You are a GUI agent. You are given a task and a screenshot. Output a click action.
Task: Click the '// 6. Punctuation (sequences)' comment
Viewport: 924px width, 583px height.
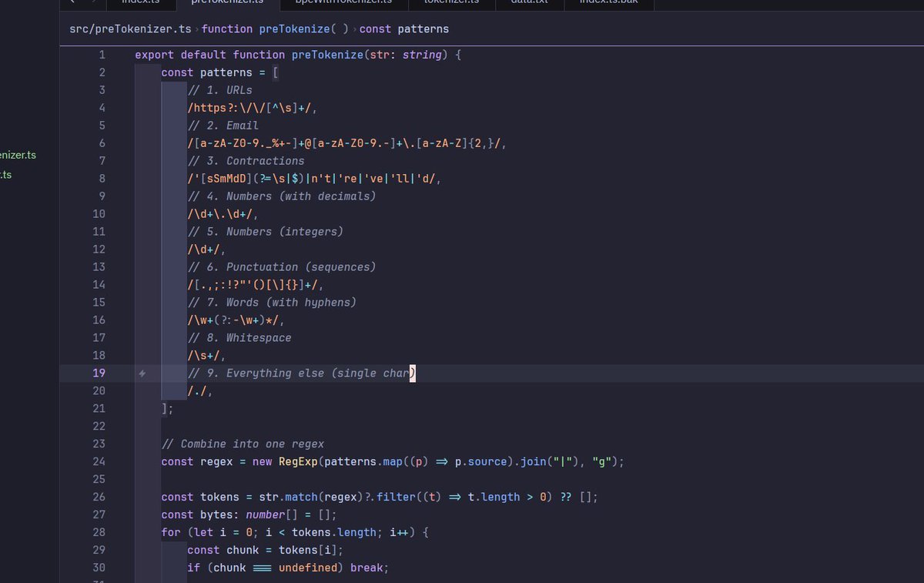tap(281, 267)
